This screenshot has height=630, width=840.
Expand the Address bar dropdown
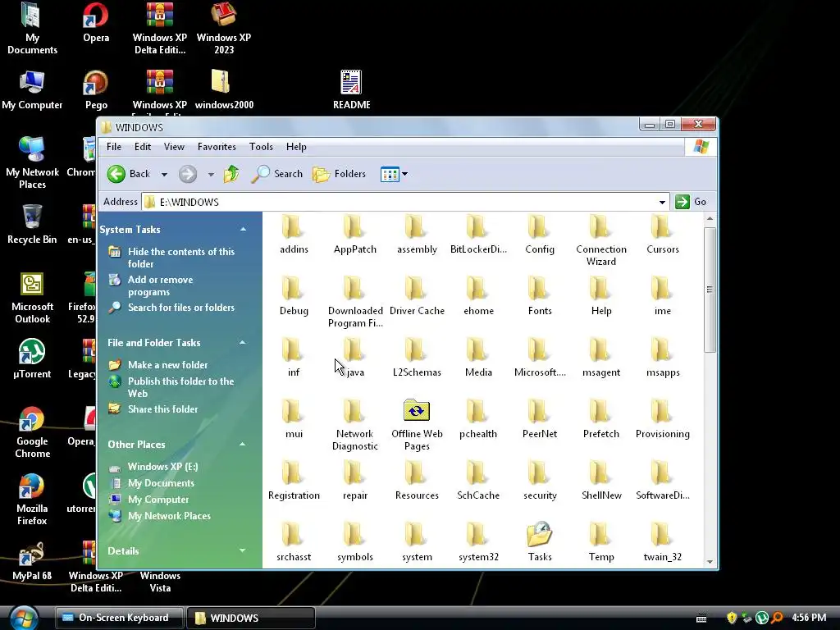click(662, 202)
